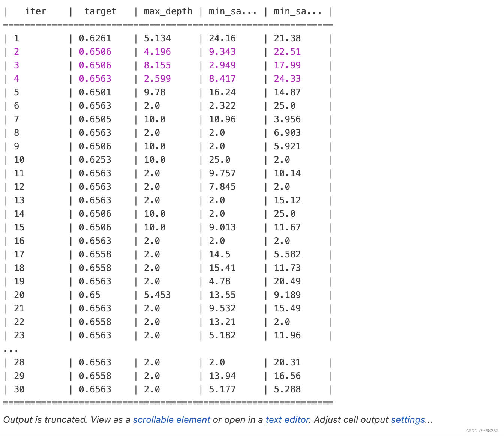The image size is (504, 436).
Task: Click target value 0.6505 in row 7
Action: point(95,119)
